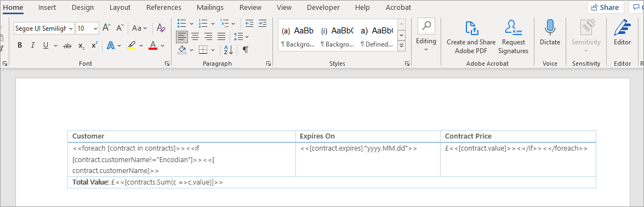Open Font dialog launcher

167,64
